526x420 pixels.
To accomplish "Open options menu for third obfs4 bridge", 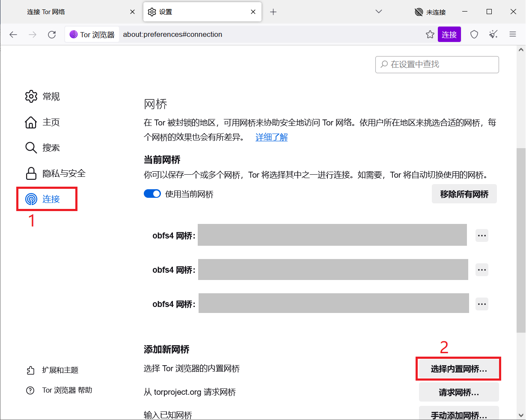I will click(x=482, y=304).
